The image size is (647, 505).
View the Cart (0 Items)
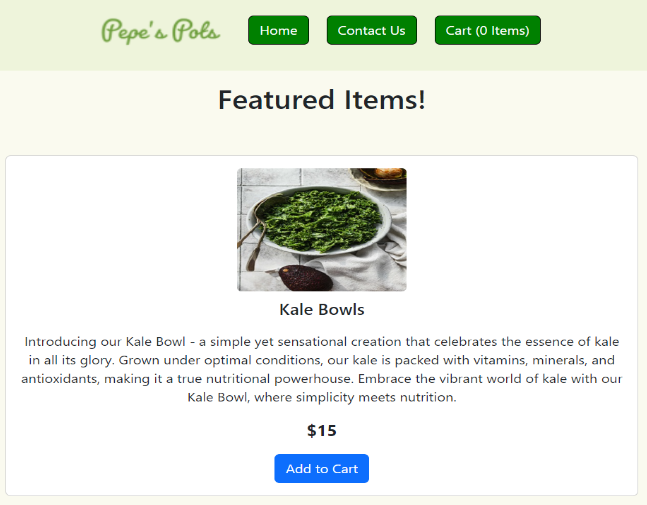(487, 31)
